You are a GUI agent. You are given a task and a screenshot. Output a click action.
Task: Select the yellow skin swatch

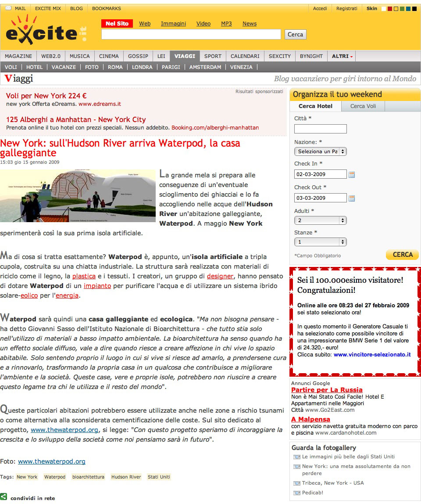point(396,9)
